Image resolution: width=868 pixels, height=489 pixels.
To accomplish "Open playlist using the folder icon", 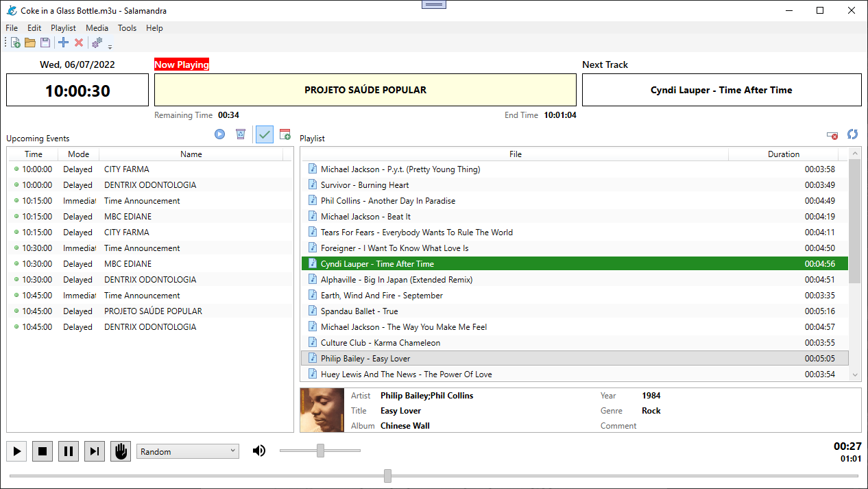I will coord(30,43).
